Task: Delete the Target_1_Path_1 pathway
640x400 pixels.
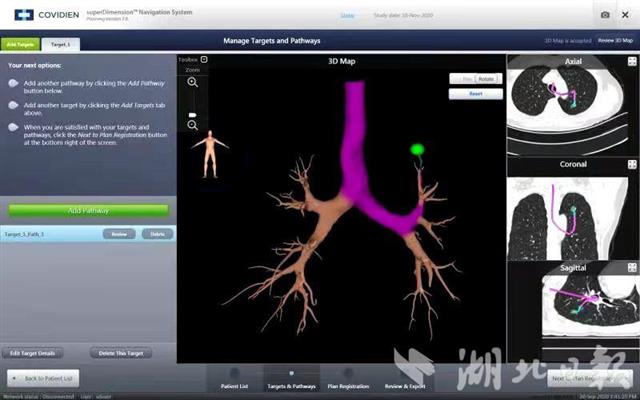Action: click(x=155, y=233)
